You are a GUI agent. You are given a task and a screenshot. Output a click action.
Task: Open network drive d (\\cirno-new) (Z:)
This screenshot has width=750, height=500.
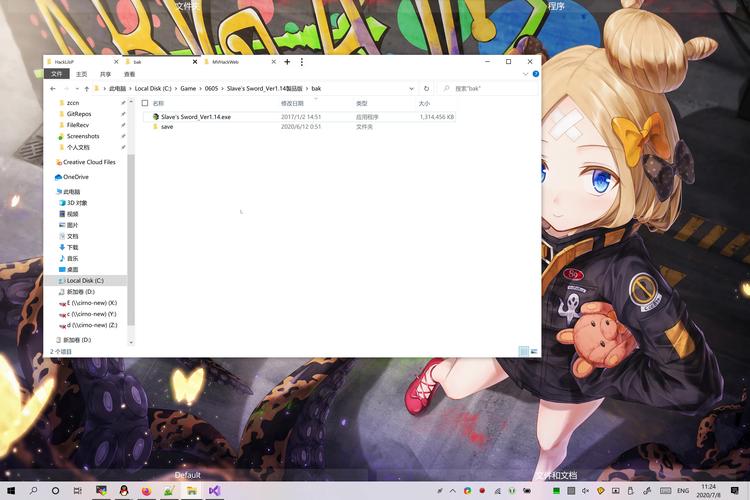88,325
